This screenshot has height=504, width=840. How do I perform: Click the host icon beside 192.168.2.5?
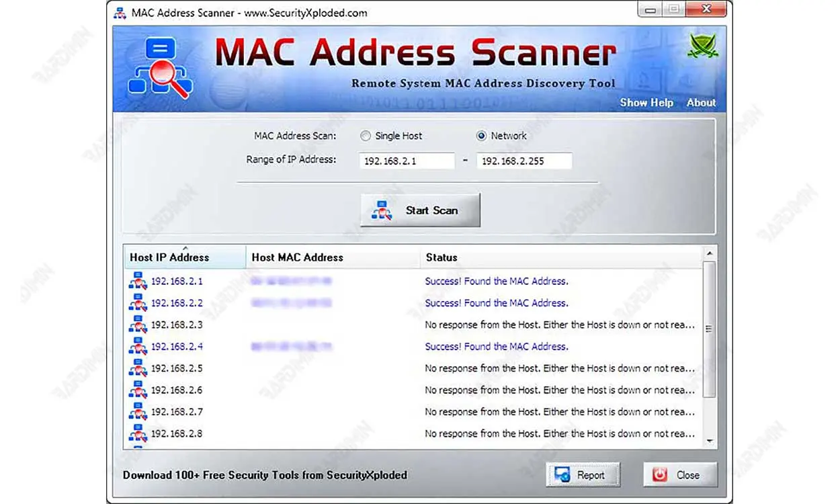point(138,368)
